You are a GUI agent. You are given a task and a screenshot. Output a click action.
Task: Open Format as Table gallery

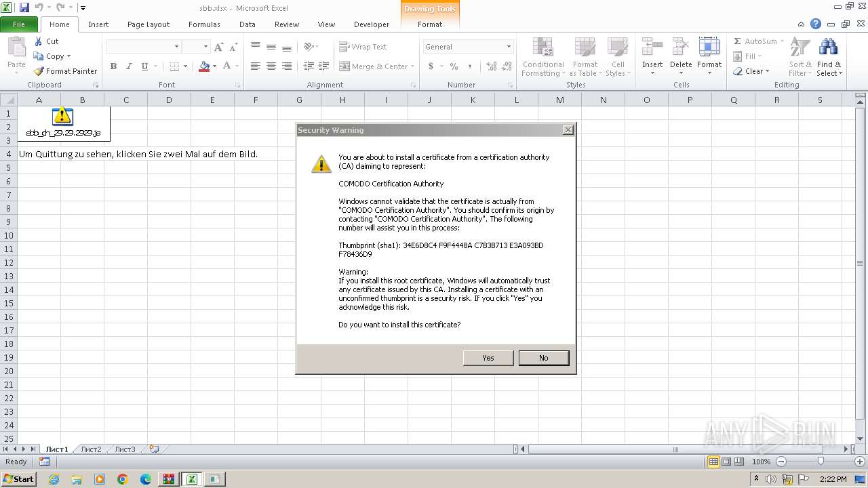click(585, 57)
